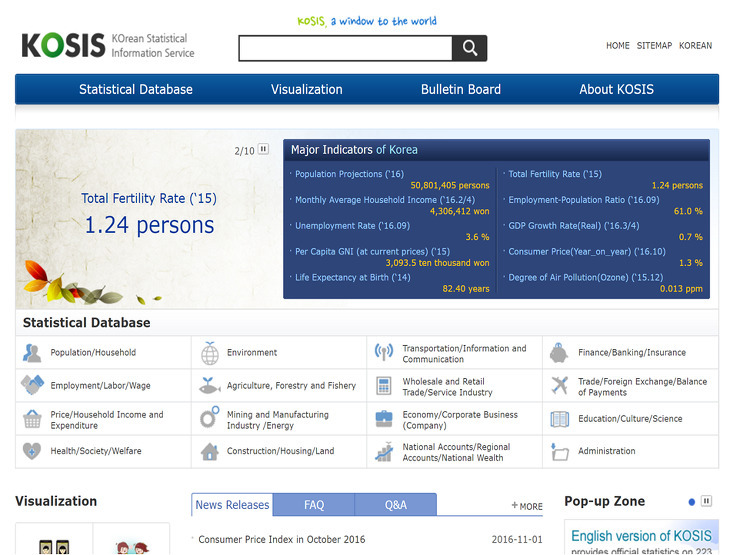Click the calculator Wholesale and Retail Trade icon

(384, 386)
